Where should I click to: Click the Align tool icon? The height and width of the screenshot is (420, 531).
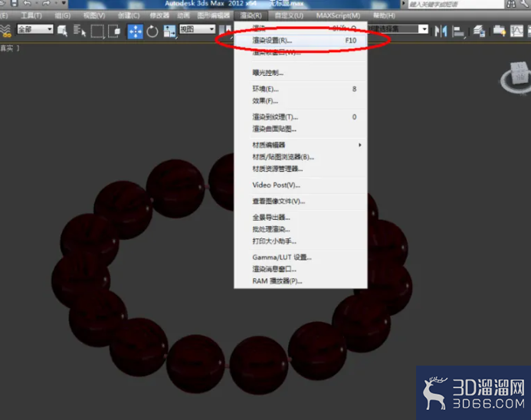[x=458, y=31]
